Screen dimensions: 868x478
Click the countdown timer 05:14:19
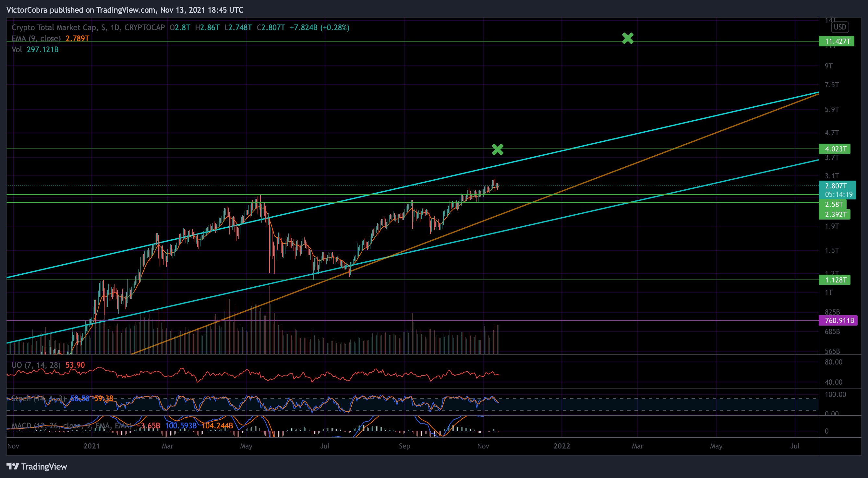click(x=839, y=194)
